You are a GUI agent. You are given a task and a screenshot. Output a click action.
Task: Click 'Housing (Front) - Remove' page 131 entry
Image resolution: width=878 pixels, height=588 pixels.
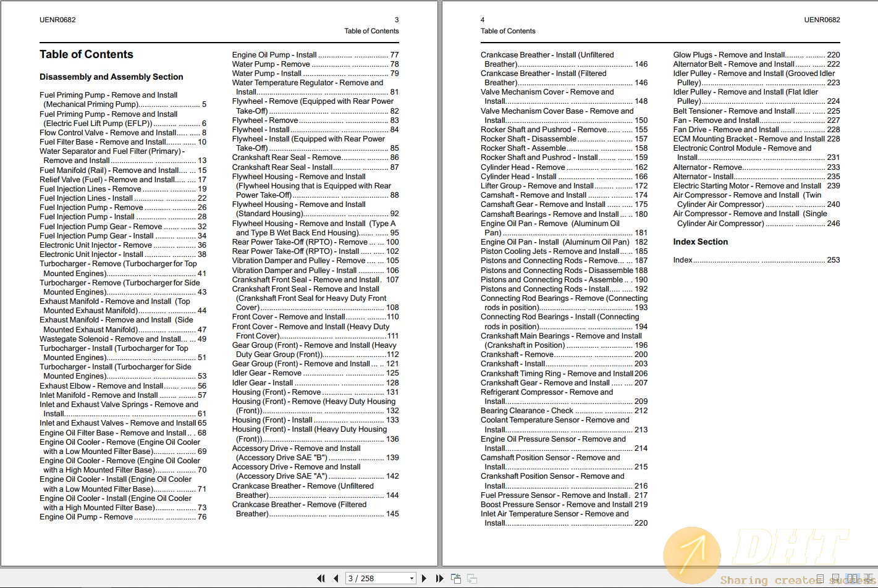tap(315, 392)
